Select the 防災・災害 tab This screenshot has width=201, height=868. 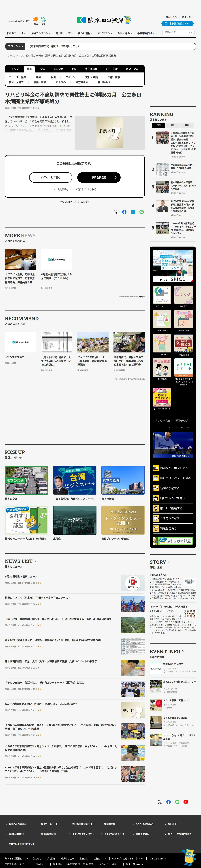tap(132, 69)
